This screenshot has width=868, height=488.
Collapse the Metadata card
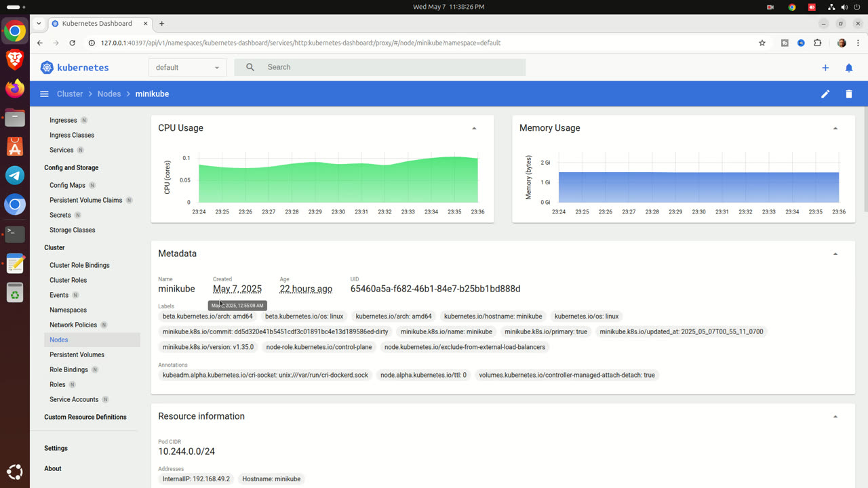(x=835, y=253)
